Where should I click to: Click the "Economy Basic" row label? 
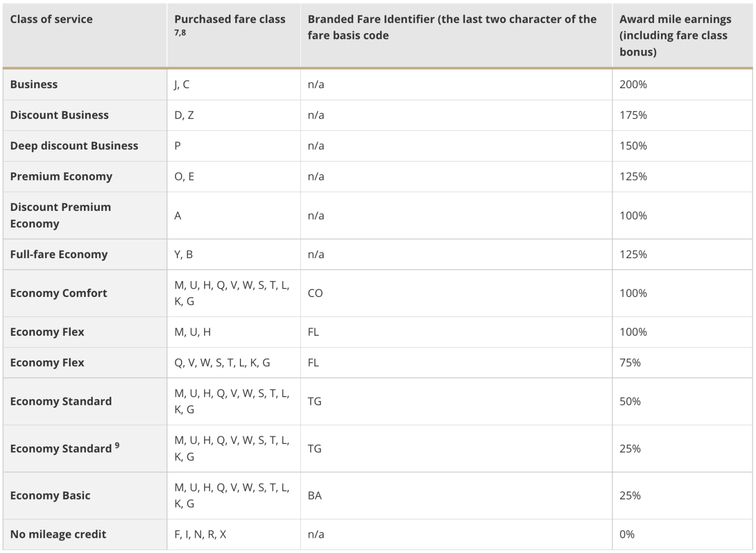(x=50, y=496)
